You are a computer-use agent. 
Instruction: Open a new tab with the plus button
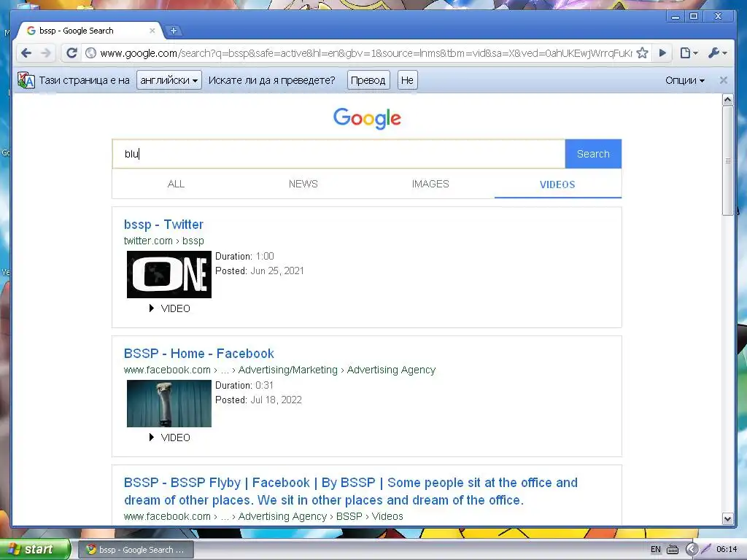click(x=174, y=31)
